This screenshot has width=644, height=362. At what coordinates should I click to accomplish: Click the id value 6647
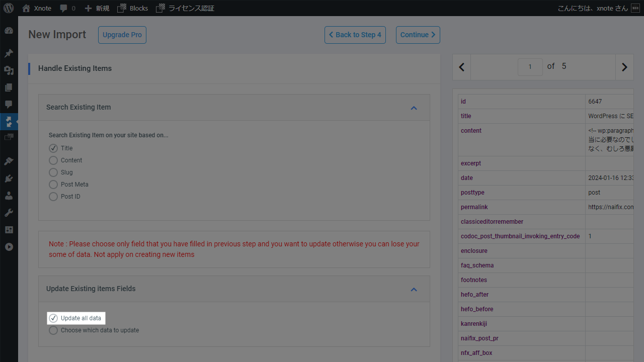coord(595,102)
